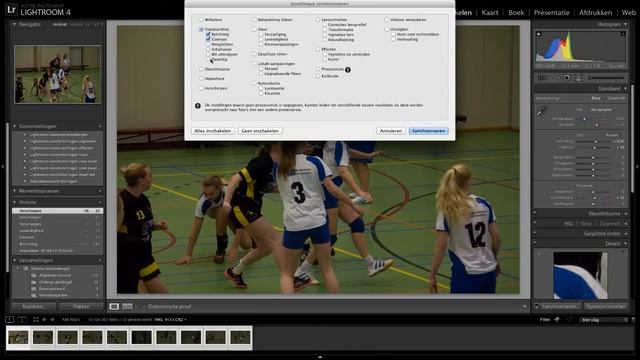Enable the Lenscorrecties checkbox
Viewport: 640px width, 360px height.
318,20
